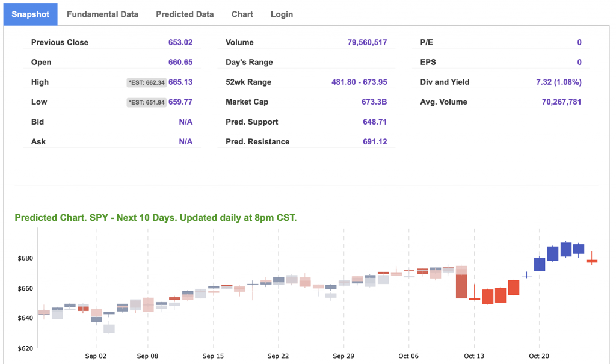Image resolution: width=616 pixels, height=364 pixels.
Task: Click the Div and Yield value
Action: click(x=558, y=82)
